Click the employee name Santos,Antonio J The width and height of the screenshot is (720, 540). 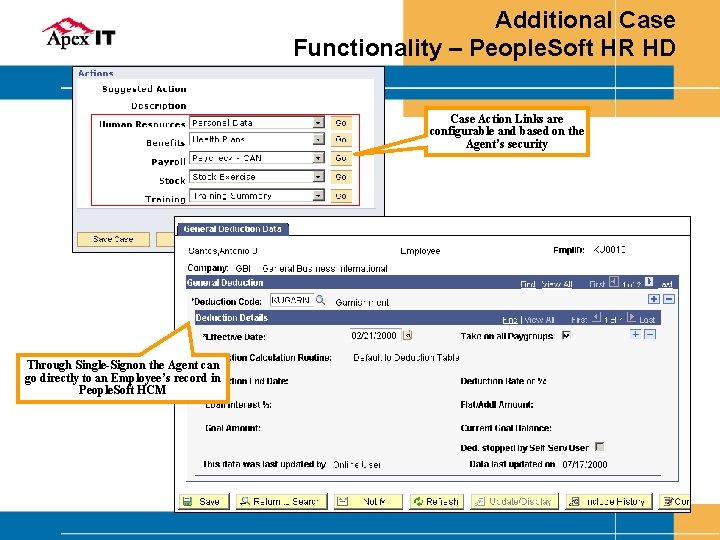(x=223, y=251)
